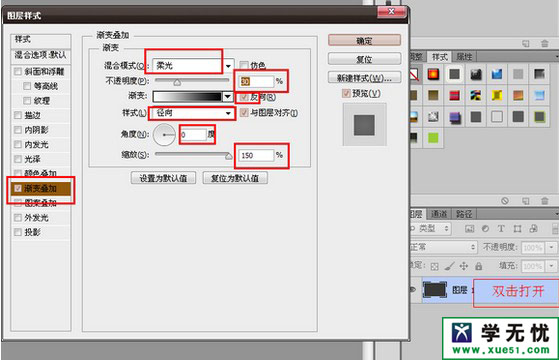Screen dimensions: 559x360
Task: Filter layers by type (T) icon
Action: 501,229
